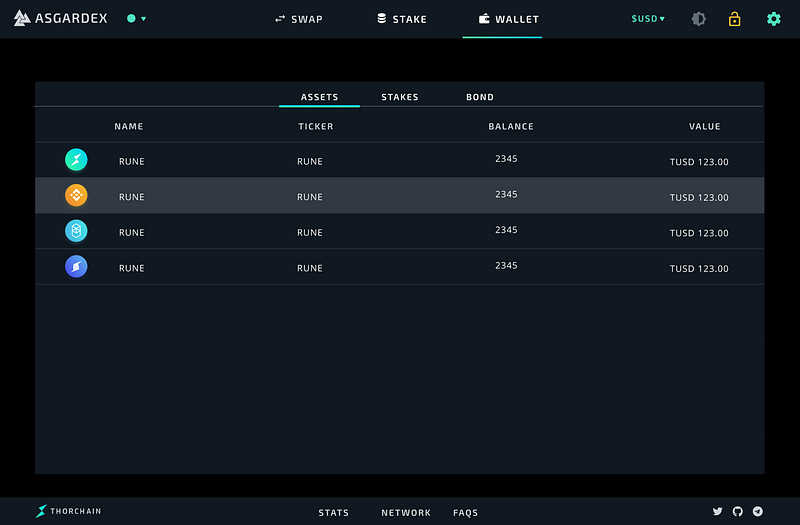This screenshot has height=525, width=800.
Task: Click the yellow wallet lock icon
Action: click(x=734, y=19)
